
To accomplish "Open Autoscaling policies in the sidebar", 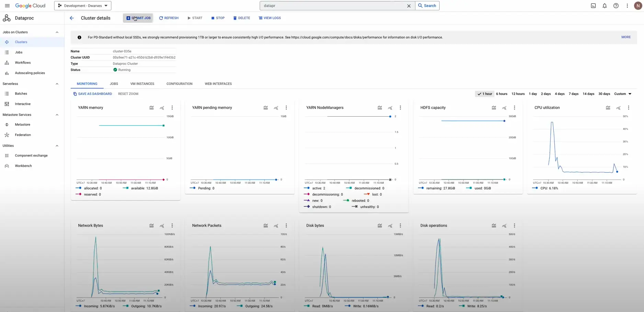I will point(30,73).
